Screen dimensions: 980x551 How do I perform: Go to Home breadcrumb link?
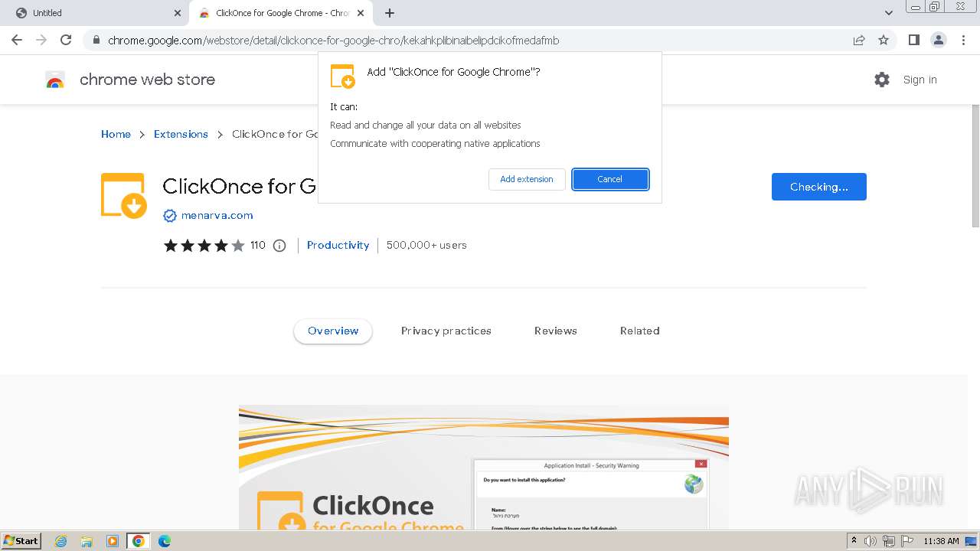tap(116, 134)
